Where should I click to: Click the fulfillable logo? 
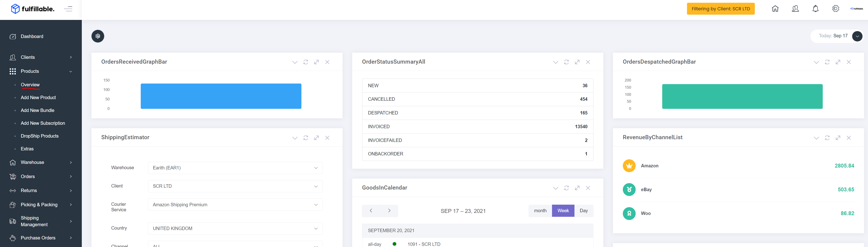[33, 9]
